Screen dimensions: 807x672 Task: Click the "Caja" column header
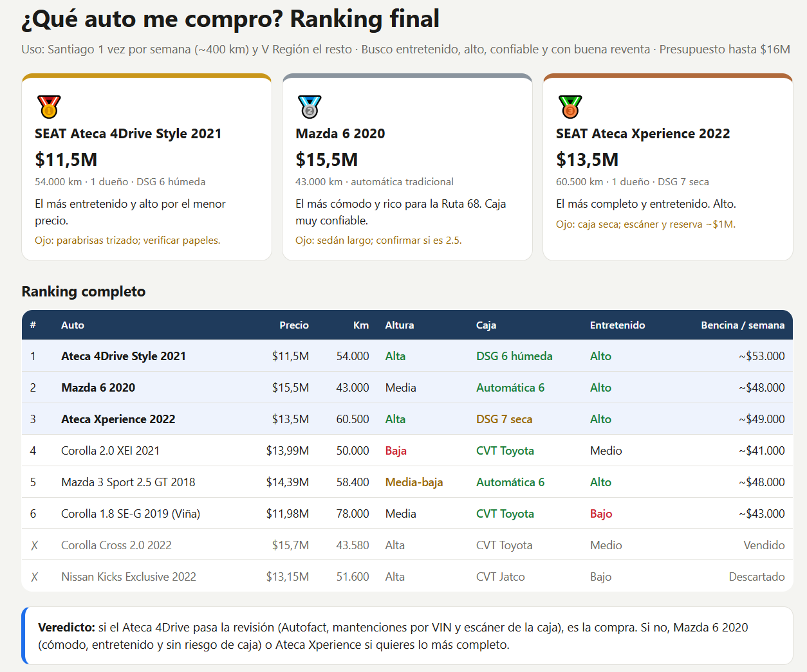(x=486, y=325)
